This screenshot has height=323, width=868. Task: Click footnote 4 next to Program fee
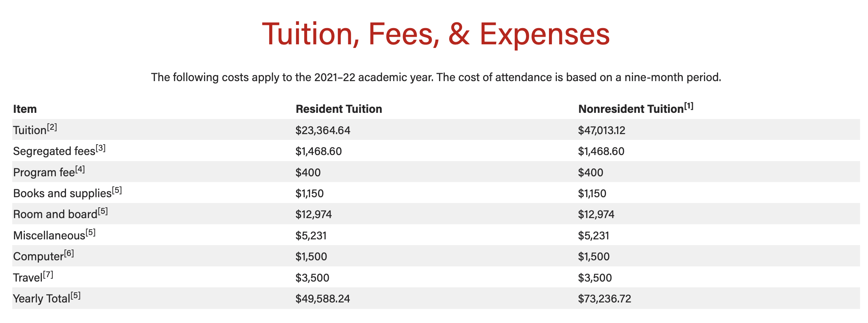80,169
